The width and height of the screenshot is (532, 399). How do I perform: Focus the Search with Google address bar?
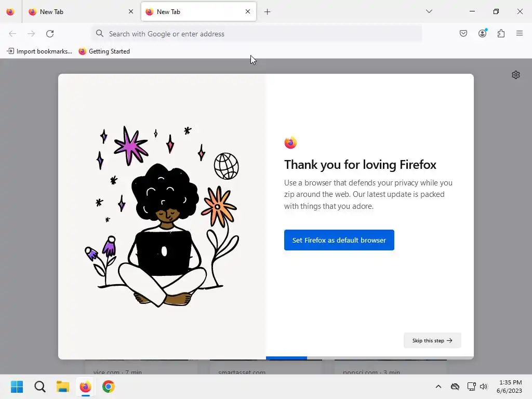(257, 34)
